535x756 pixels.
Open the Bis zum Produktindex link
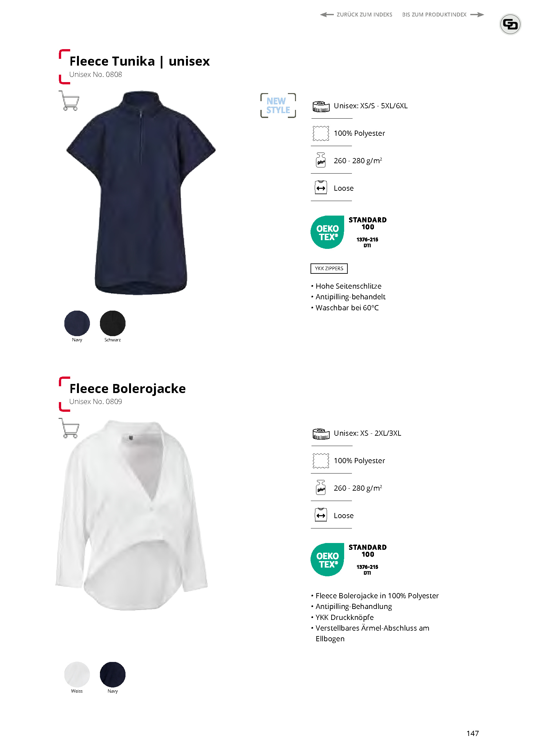[443, 15]
